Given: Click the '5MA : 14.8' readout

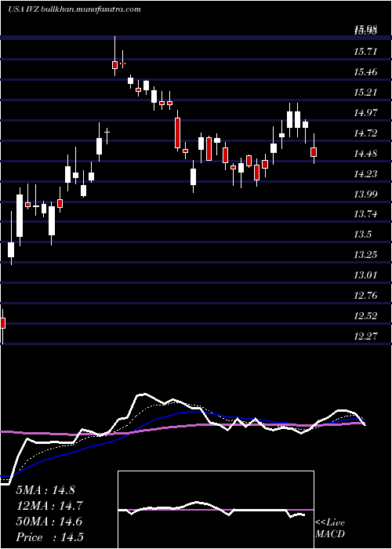Looking at the screenshot, I should click(45, 490).
